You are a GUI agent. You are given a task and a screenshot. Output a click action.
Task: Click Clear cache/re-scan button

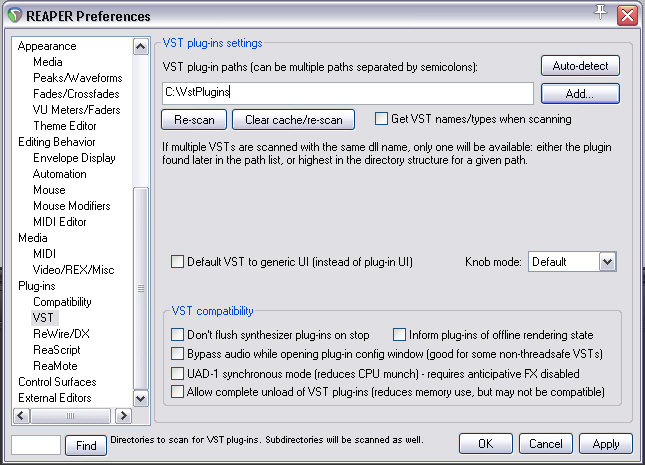coord(293,120)
